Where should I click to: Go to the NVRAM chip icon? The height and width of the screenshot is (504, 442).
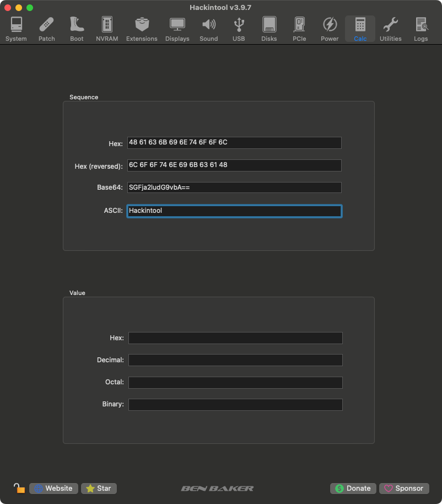(107, 24)
